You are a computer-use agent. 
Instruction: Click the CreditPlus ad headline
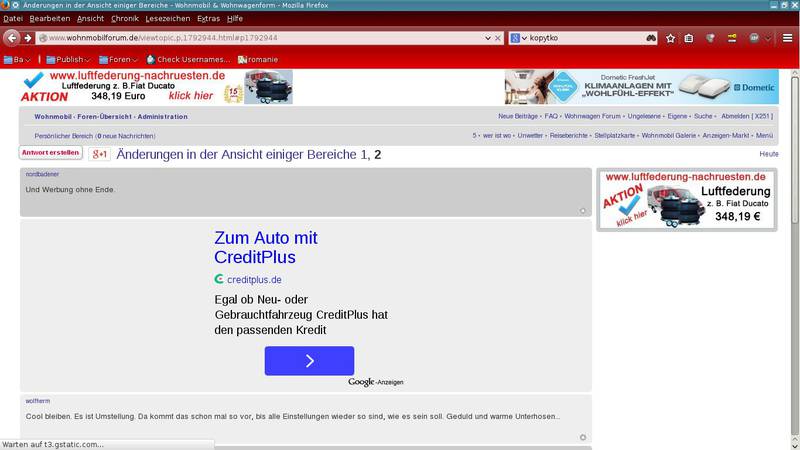click(x=265, y=247)
